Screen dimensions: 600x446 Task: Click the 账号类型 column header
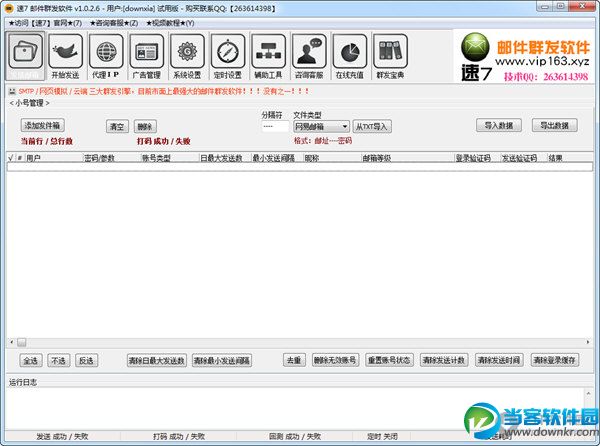170,158
